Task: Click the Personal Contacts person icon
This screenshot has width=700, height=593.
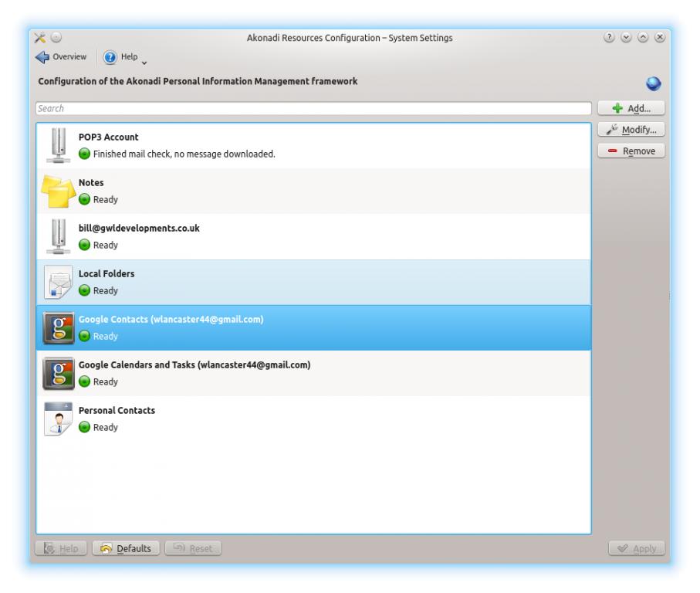Action: pos(58,418)
